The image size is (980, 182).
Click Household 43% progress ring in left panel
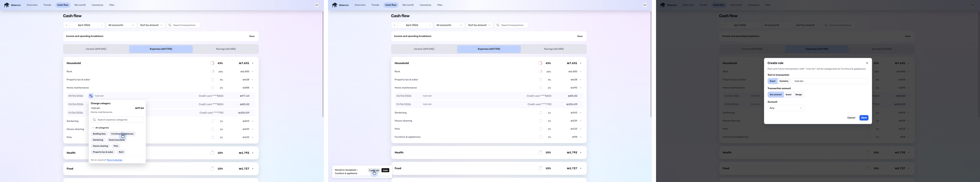(212, 63)
